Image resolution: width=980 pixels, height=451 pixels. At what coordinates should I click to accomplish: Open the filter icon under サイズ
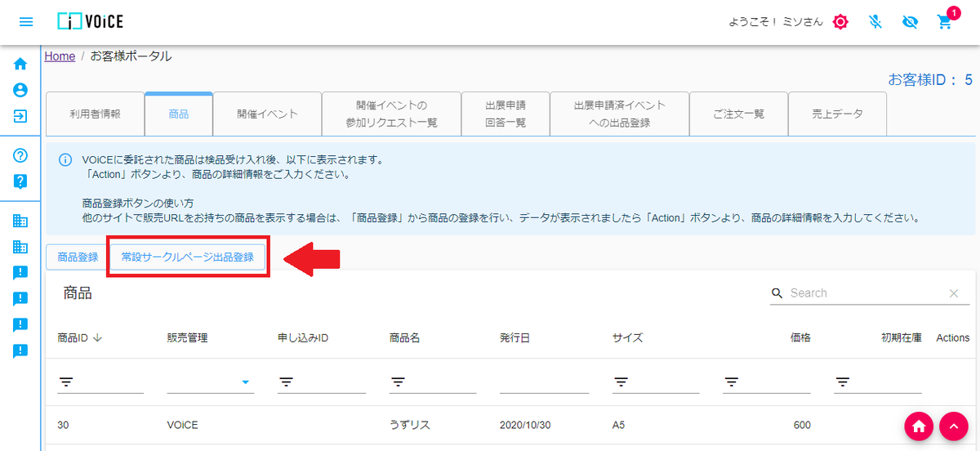tap(621, 382)
